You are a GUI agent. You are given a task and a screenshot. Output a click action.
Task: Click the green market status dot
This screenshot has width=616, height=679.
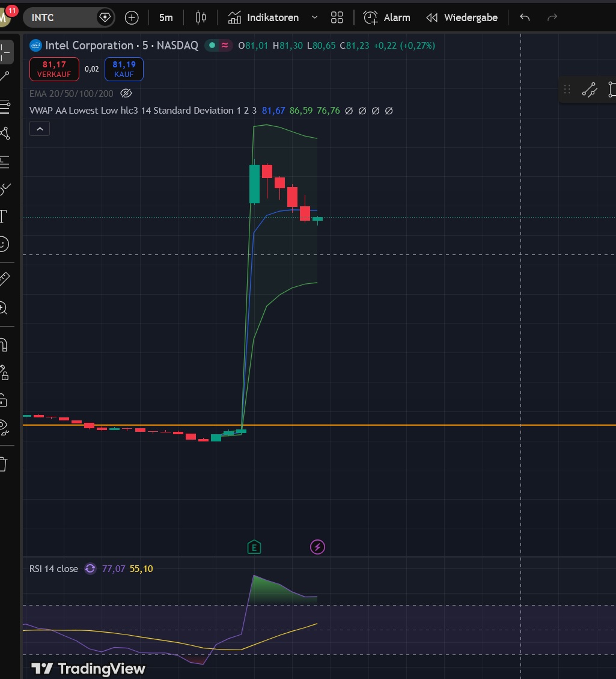(x=212, y=46)
